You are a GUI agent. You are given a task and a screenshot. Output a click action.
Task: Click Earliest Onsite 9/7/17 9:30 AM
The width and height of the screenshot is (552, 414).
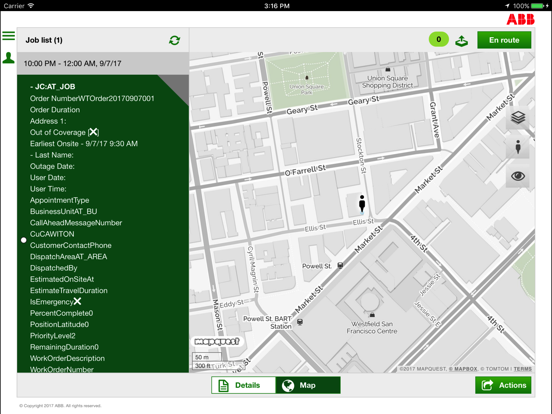pos(84,144)
